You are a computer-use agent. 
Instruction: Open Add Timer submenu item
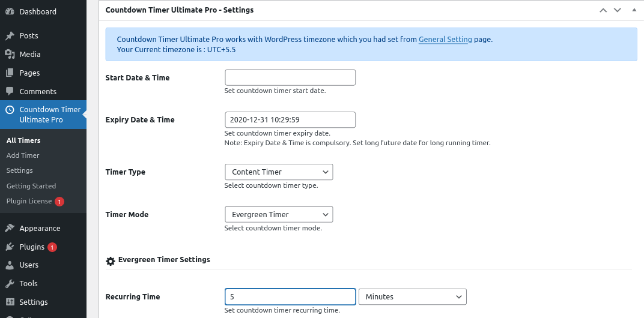click(x=23, y=155)
